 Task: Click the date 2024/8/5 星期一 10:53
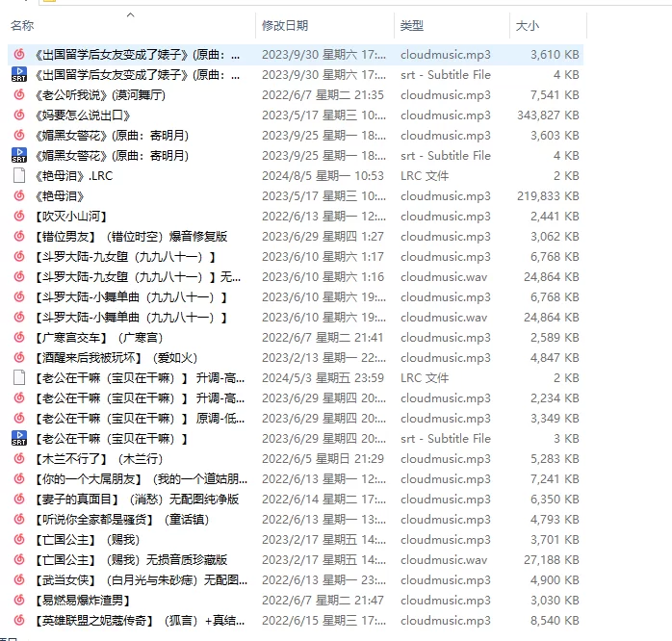323,176
